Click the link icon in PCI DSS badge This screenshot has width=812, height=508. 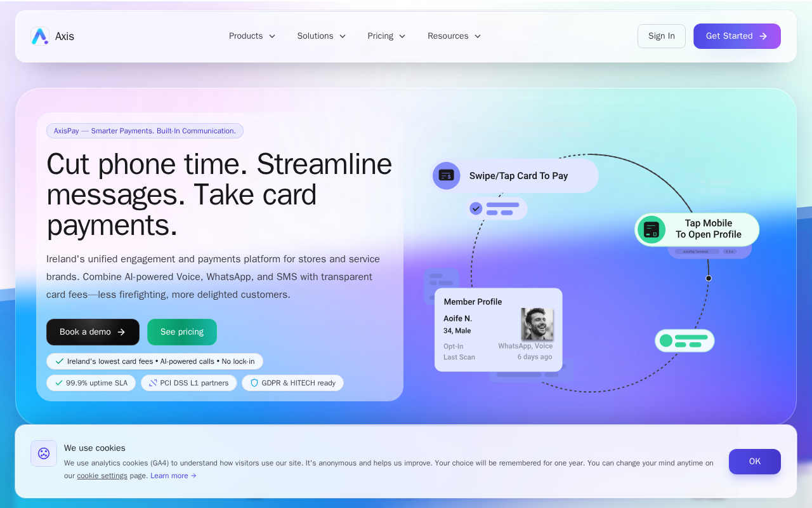click(x=153, y=383)
